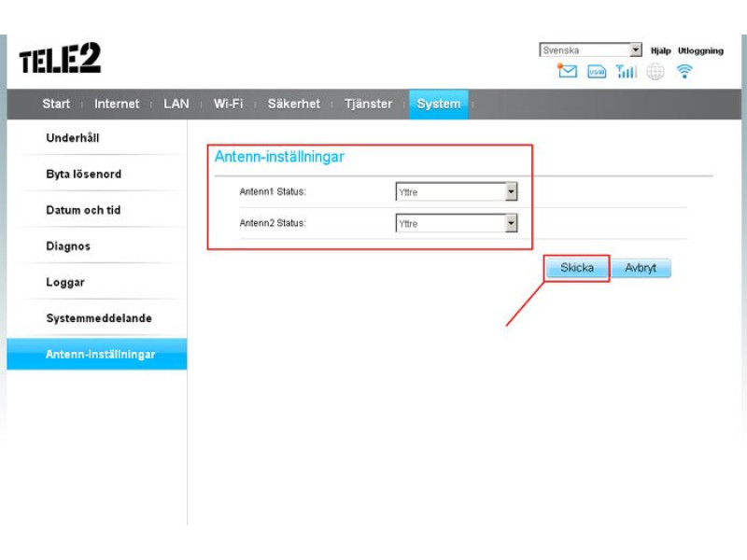The image size is (747, 560).
Task: Click the signal strength bars icon
Action: click(627, 72)
